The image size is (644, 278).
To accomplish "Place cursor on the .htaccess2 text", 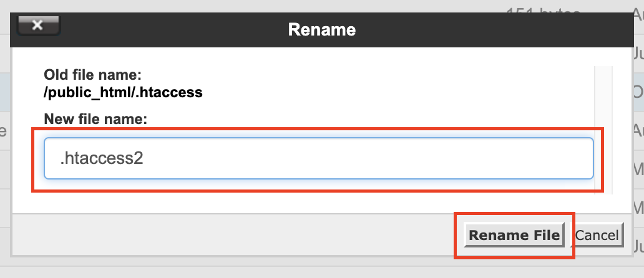I will [x=102, y=159].
